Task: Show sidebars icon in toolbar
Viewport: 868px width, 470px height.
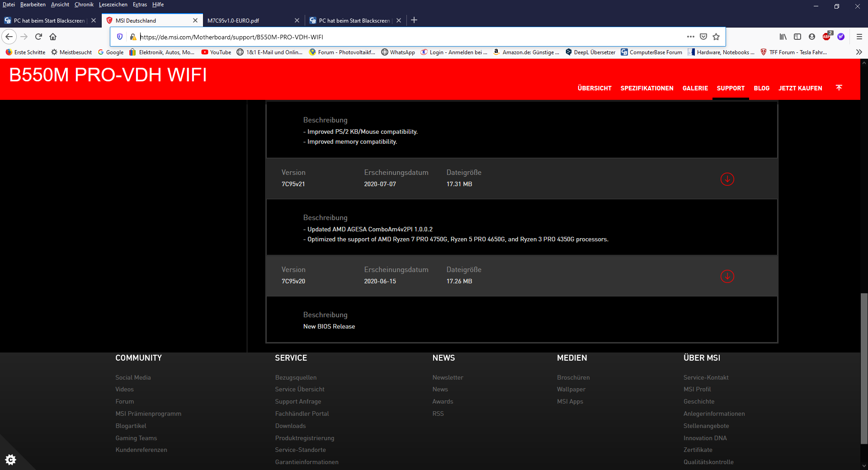Action: click(x=797, y=37)
